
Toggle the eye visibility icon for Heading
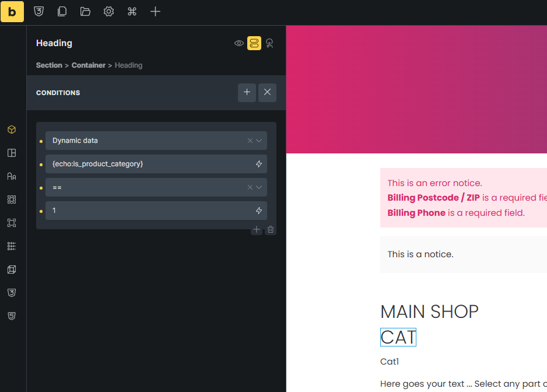pyautogui.click(x=239, y=43)
